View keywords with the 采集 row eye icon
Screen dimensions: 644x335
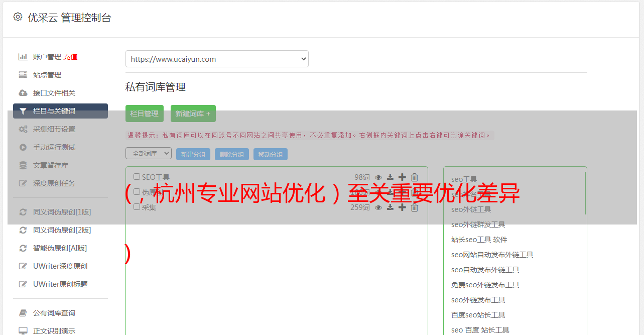378,207
